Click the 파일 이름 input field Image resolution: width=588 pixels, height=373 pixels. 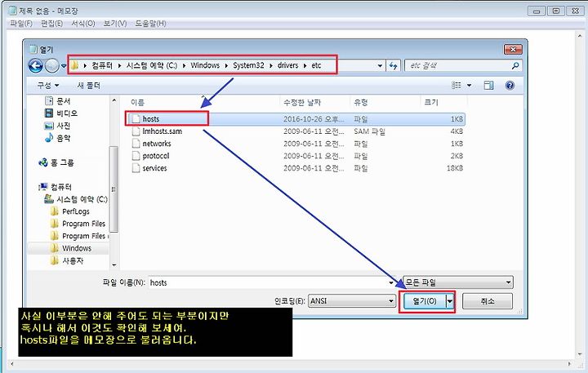point(268,282)
